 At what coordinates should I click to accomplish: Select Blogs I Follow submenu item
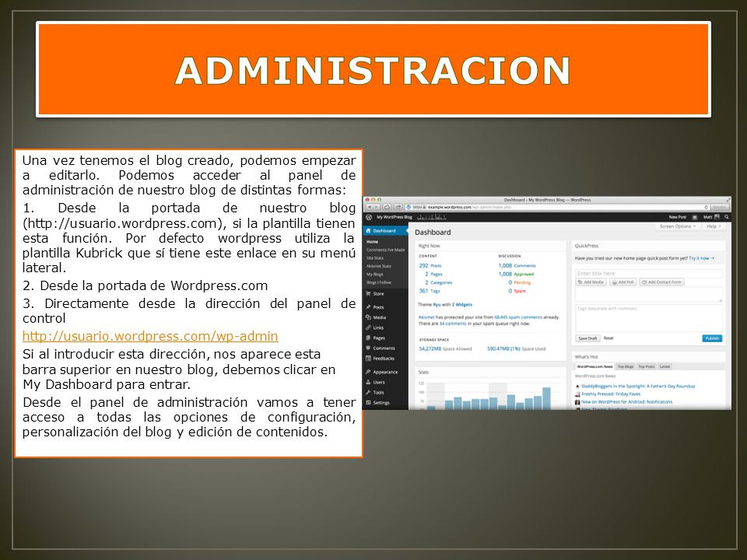click(x=379, y=282)
